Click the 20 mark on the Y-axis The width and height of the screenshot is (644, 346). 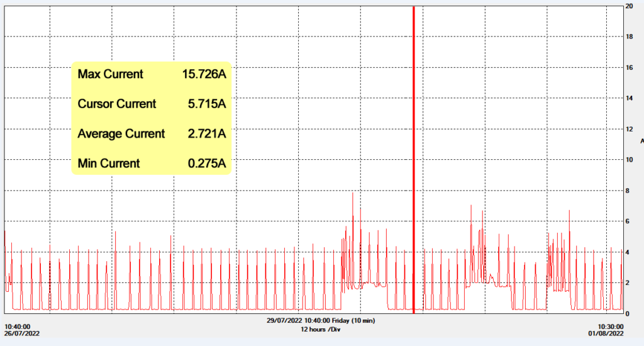(x=628, y=6)
